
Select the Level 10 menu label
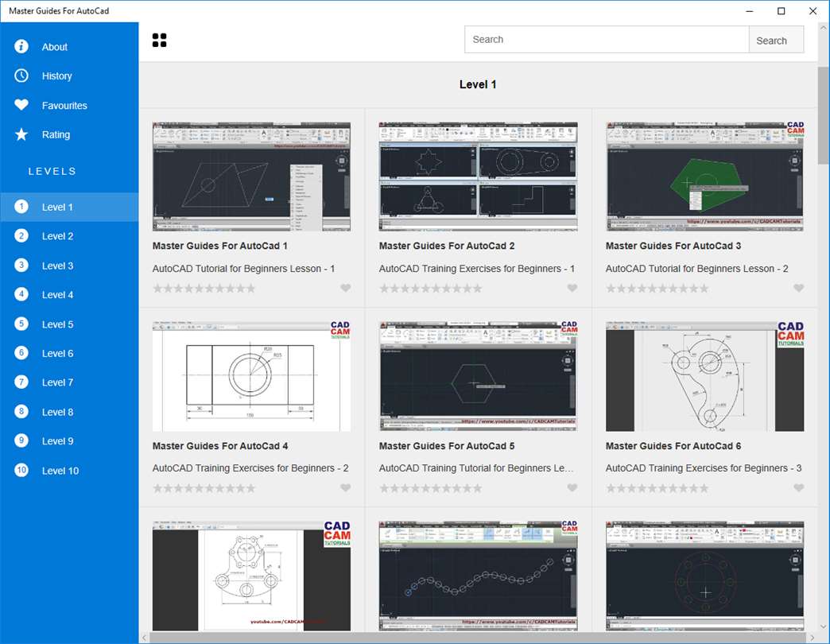(60, 471)
